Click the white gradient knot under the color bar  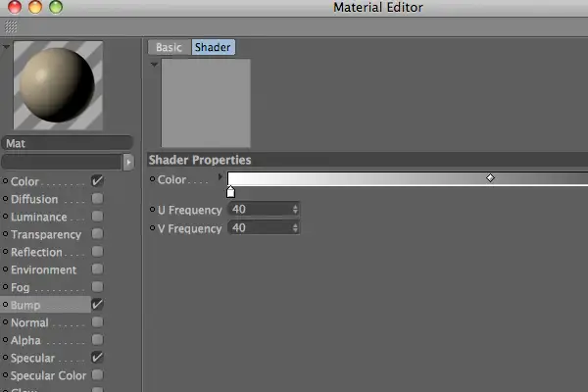click(x=230, y=192)
